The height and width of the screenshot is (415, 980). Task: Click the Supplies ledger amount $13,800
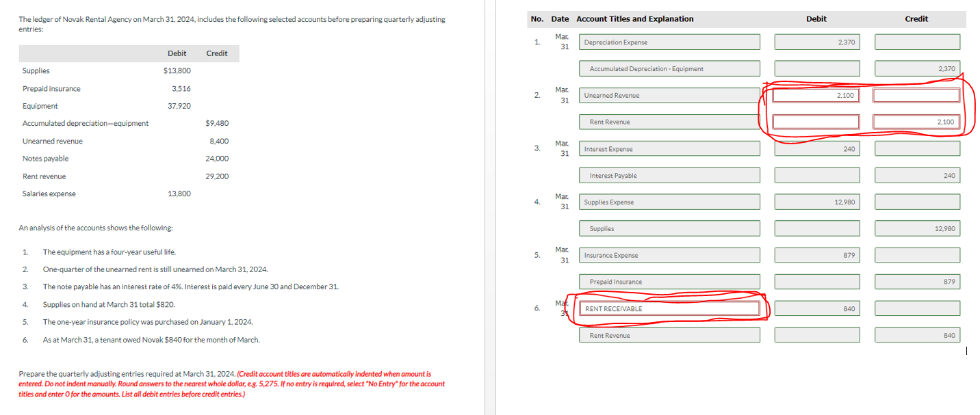(x=177, y=70)
